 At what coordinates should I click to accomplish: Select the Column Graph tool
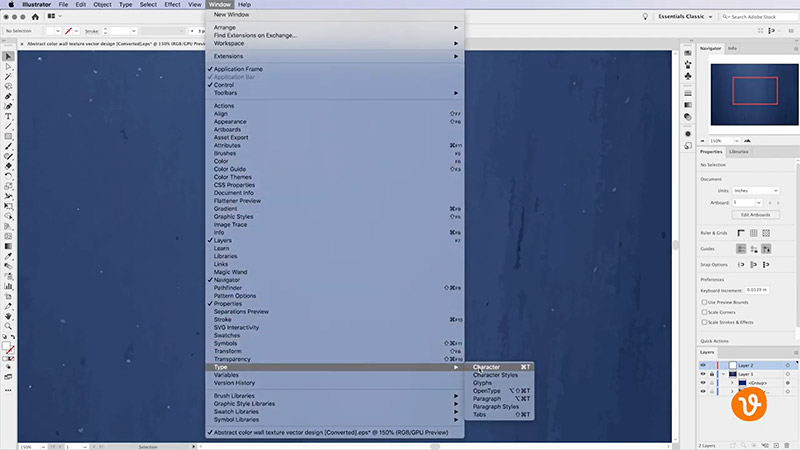8,286
